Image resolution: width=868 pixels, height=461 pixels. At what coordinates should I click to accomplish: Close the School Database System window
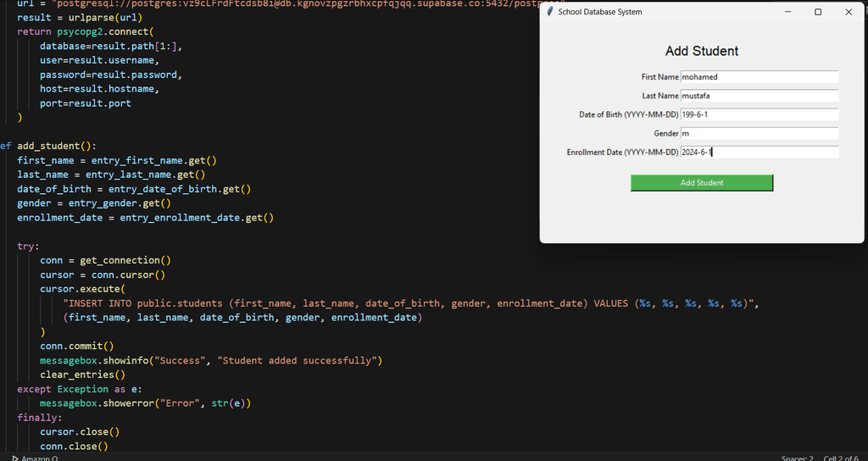[849, 12]
